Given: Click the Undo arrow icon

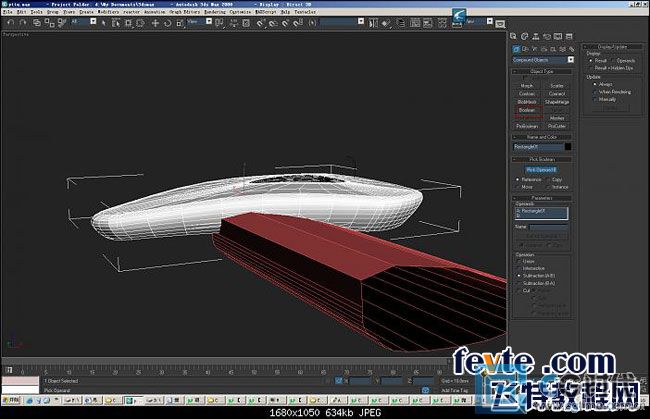Looking at the screenshot, I should (x=11, y=23).
